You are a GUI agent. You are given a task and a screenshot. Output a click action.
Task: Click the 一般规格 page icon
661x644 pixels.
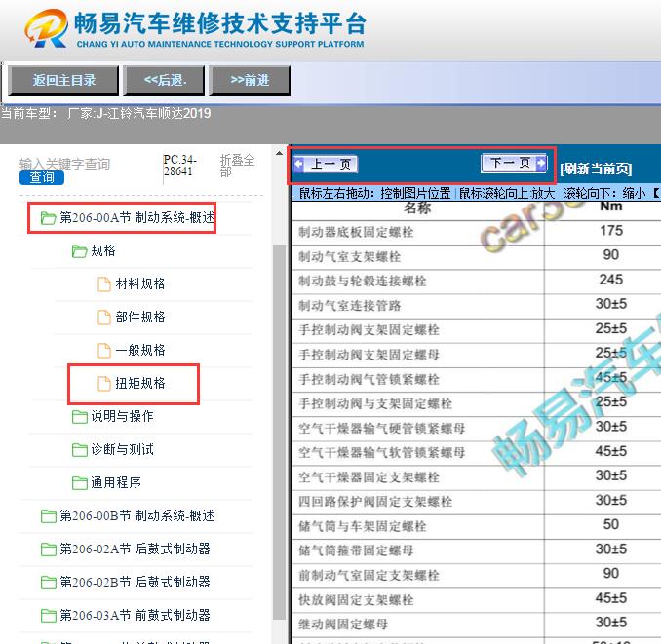click(x=104, y=351)
